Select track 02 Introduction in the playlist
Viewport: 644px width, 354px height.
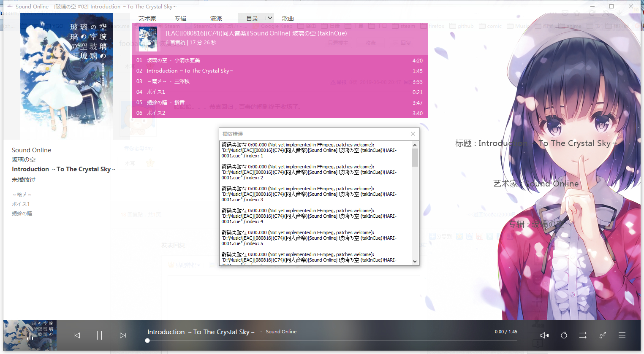tap(280, 71)
